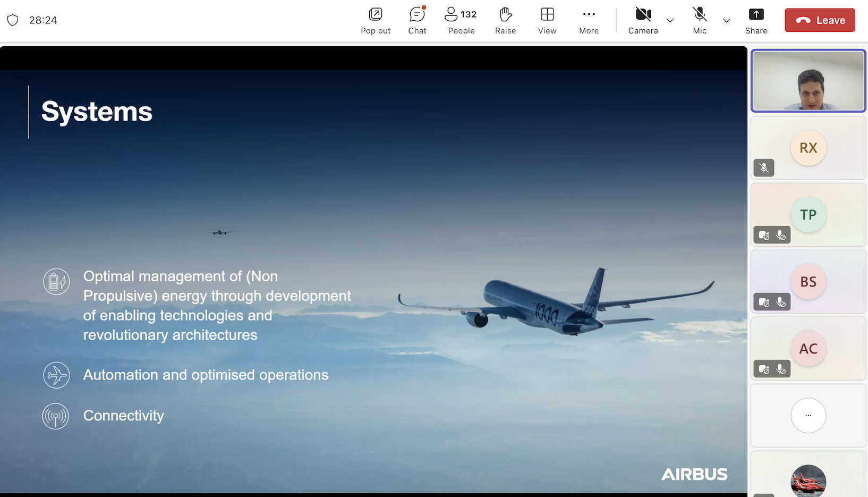Open the More actions menu

pos(589,20)
